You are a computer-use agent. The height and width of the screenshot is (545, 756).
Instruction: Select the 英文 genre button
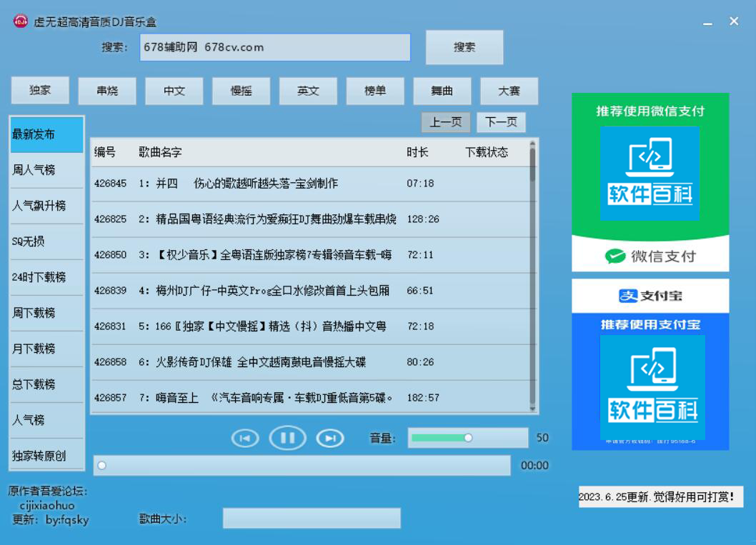click(x=308, y=91)
